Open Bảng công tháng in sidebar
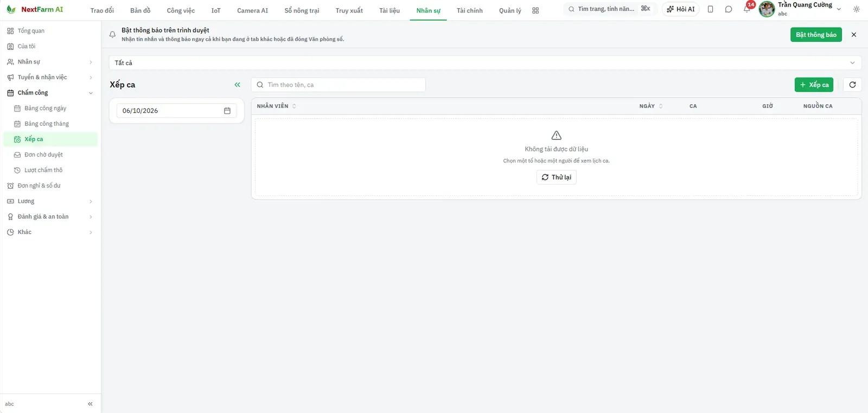Viewport: 868px width, 413px height. [x=50, y=124]
